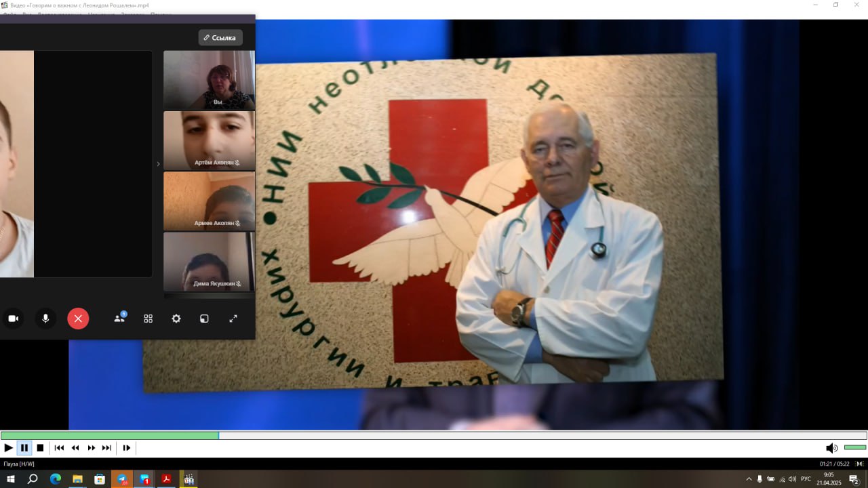Switch to Telegram in taskbar
This screenshot has height=488, width=868.
coord(122,479)
